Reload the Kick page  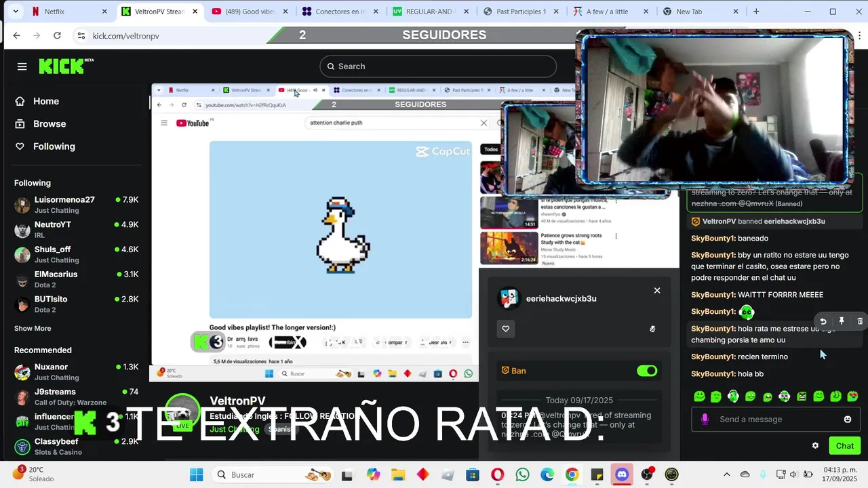point(57,35)
